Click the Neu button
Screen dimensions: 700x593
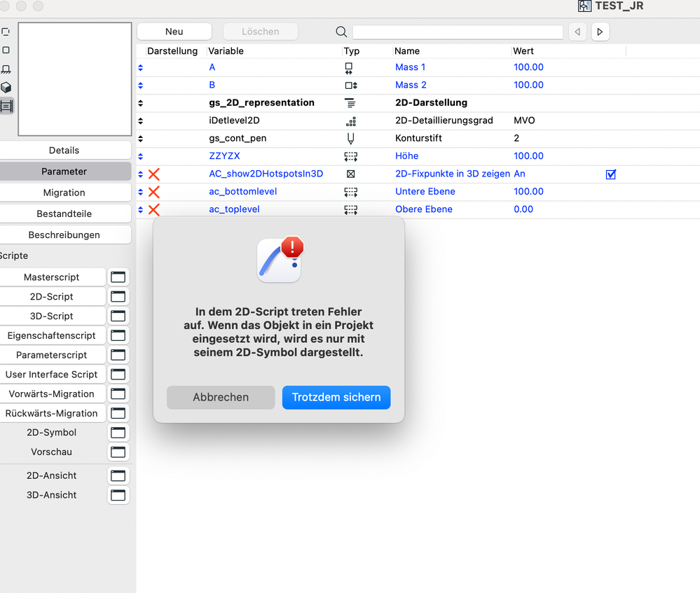pos(174,32)
